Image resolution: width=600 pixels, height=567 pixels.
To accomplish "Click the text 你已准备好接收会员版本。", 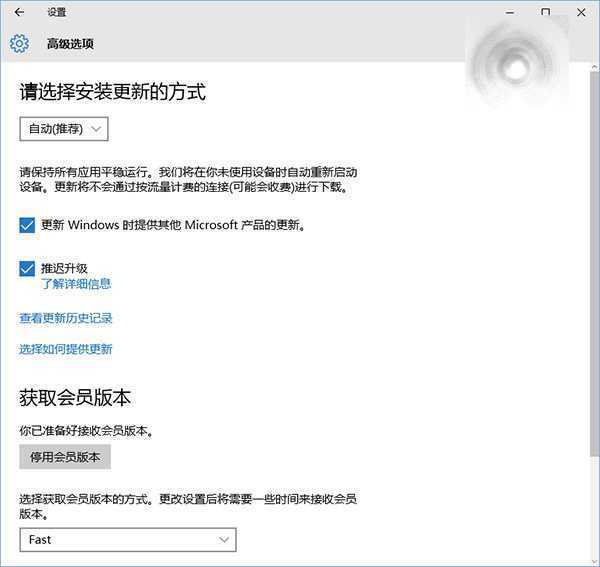I will click(x=86, y=431).
